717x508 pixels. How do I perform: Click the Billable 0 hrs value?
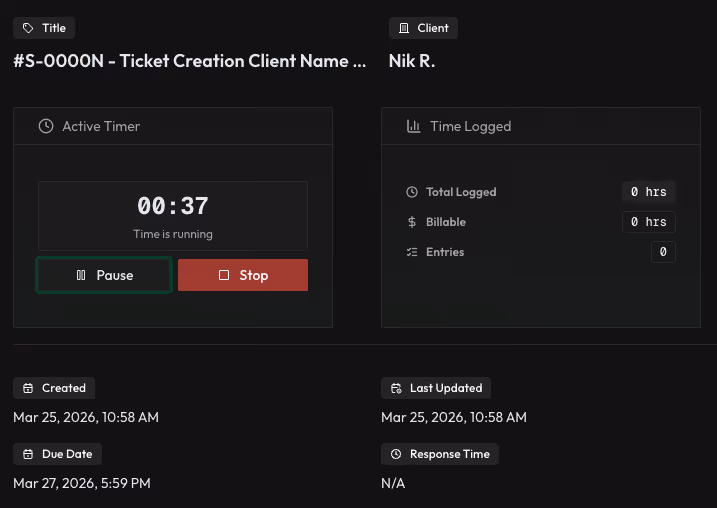click(648, 222)
